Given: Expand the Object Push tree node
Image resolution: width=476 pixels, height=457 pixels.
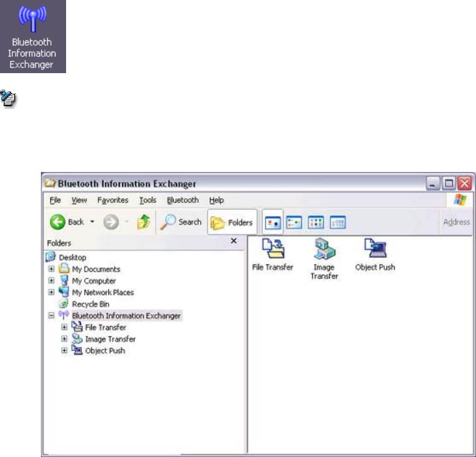Looking at the screenshot, I should [64, 351].
